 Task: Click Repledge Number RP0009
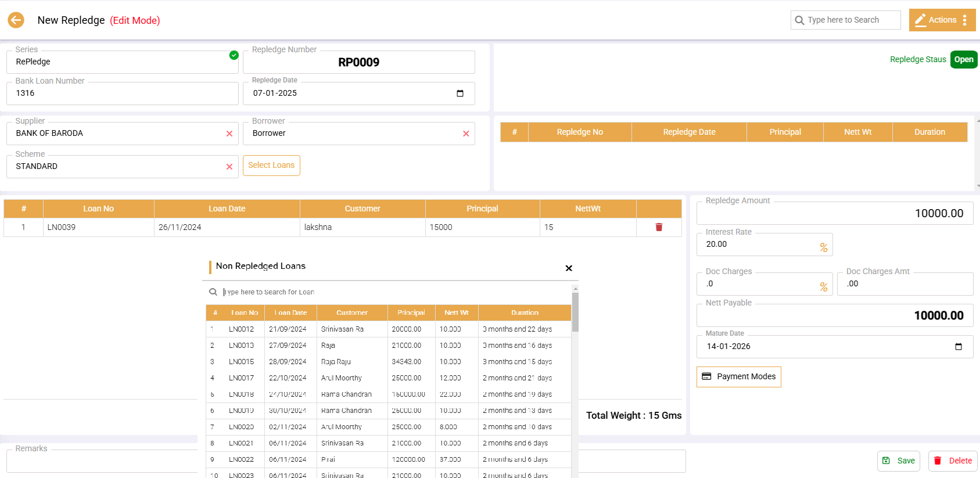[359, 62]
